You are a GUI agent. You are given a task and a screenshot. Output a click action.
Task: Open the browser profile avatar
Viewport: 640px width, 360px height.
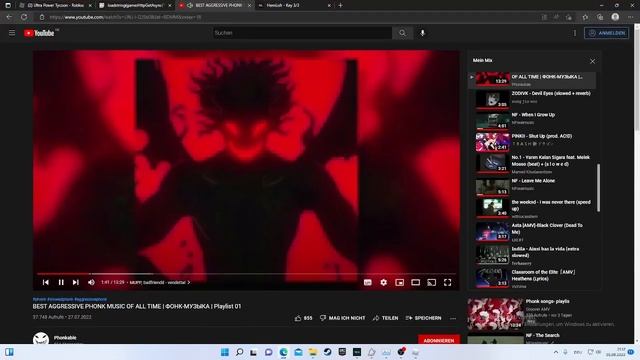tap(615, 17)
